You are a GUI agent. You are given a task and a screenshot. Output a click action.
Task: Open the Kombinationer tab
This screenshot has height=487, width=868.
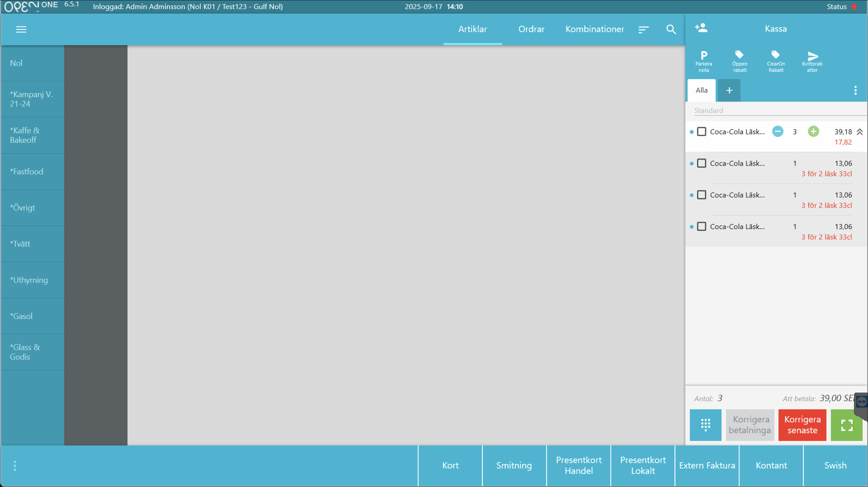click(x=594, y=29)
